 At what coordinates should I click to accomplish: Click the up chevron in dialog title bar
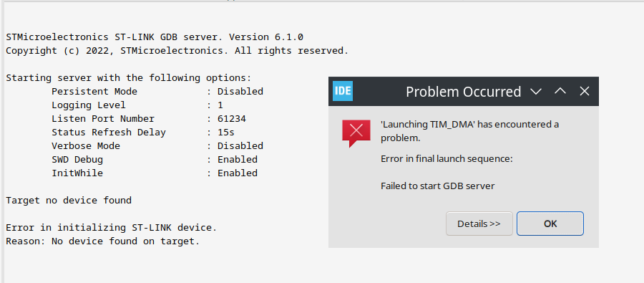coord(560,91)
